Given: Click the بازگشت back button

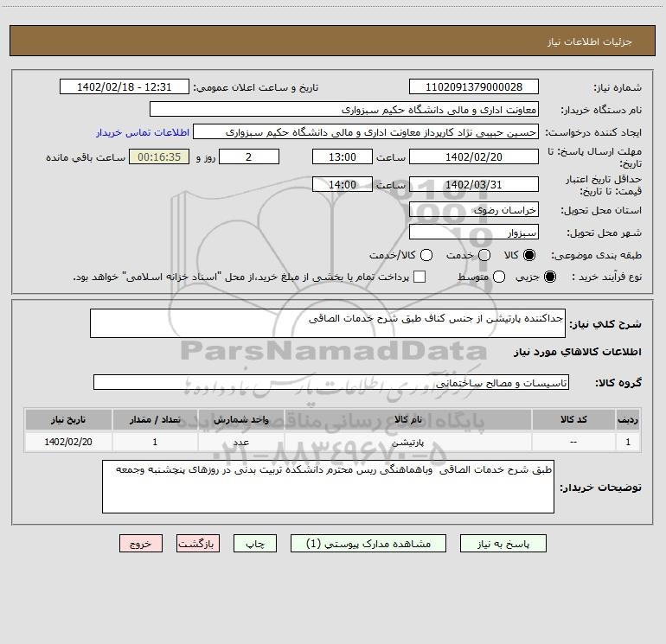Looking at the screenshot, I should tap(198, 544).
